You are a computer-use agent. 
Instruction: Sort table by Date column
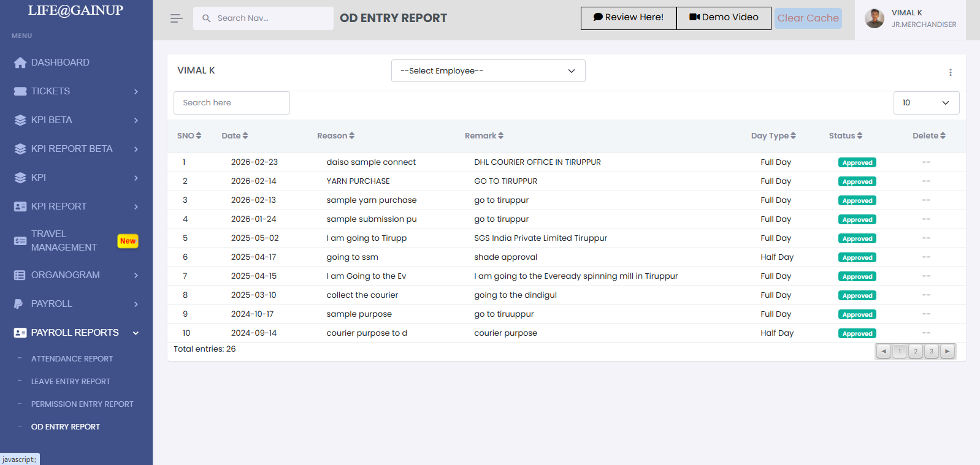(234, 136)
